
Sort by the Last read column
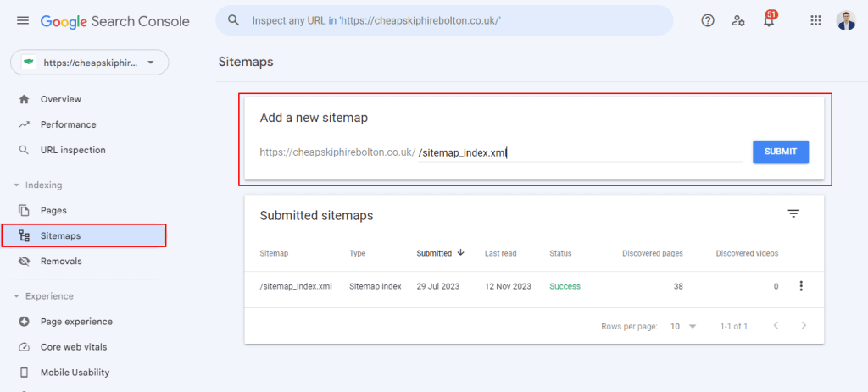click(x=500, y=254)
